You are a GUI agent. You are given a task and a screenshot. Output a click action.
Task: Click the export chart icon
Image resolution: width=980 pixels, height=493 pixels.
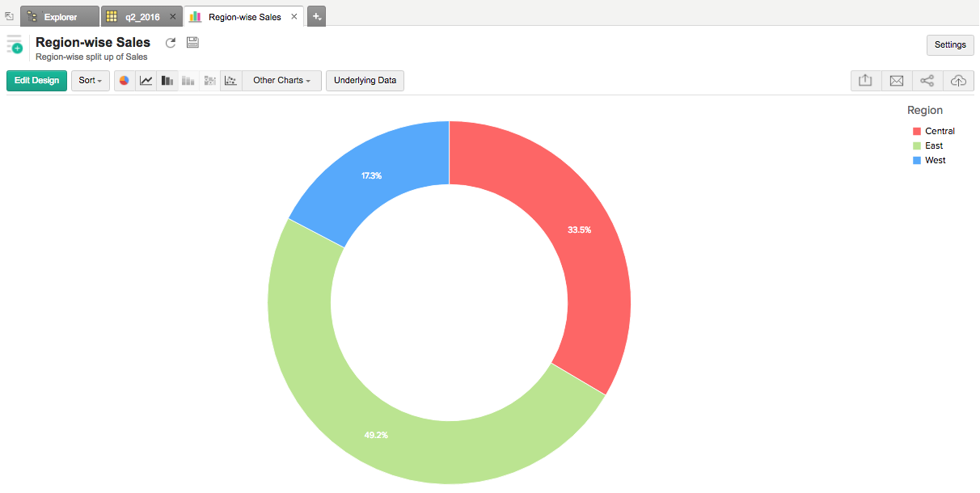point(865,81)
